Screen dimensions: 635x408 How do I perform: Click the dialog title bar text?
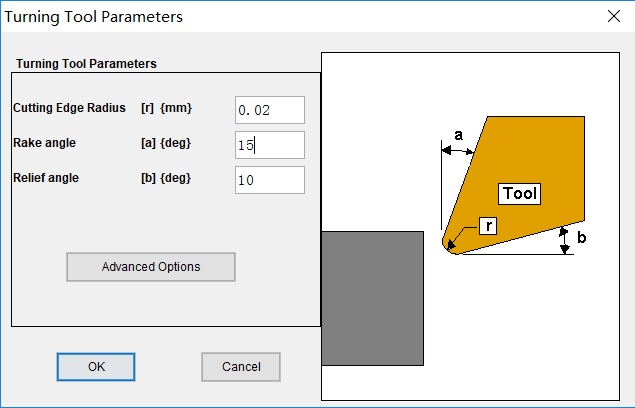[x=96, y=16]
